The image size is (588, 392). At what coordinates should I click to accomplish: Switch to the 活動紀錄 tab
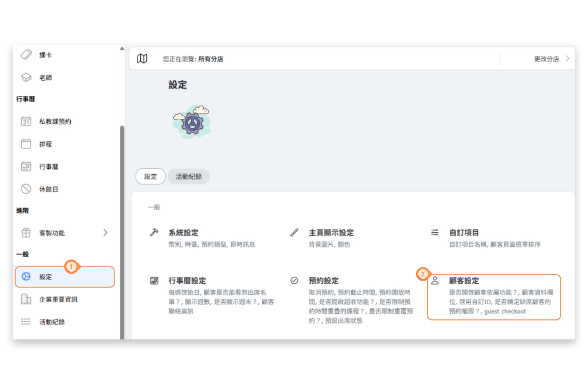pyautogui.click(x=189, y=176)
